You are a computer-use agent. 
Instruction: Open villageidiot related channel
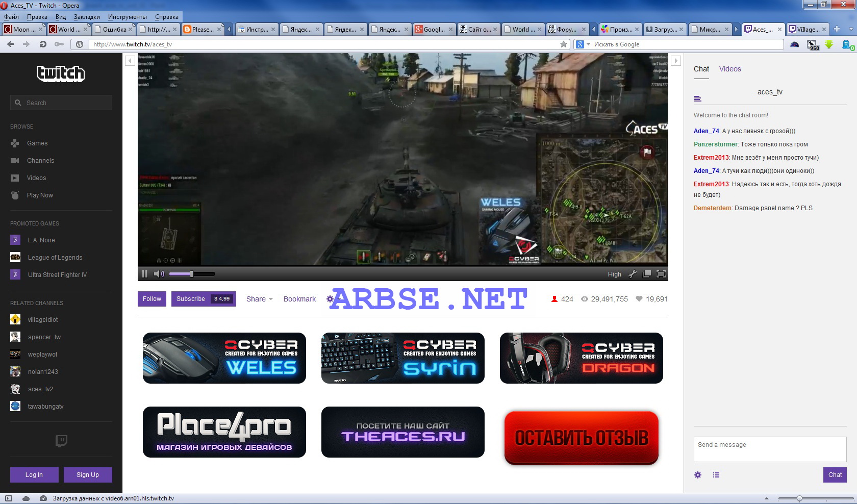coord(35,320)
